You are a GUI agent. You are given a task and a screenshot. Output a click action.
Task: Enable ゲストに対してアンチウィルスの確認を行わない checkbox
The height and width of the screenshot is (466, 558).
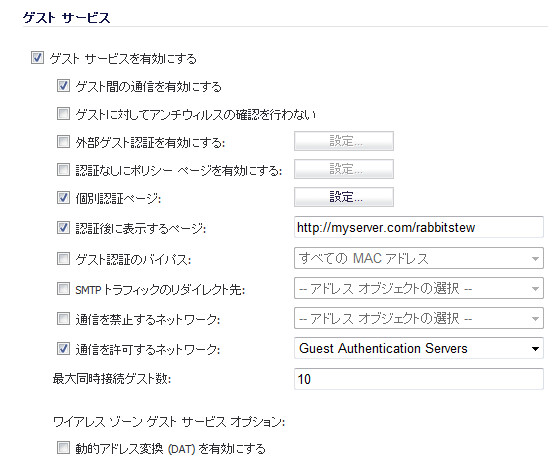click(63, 114)
